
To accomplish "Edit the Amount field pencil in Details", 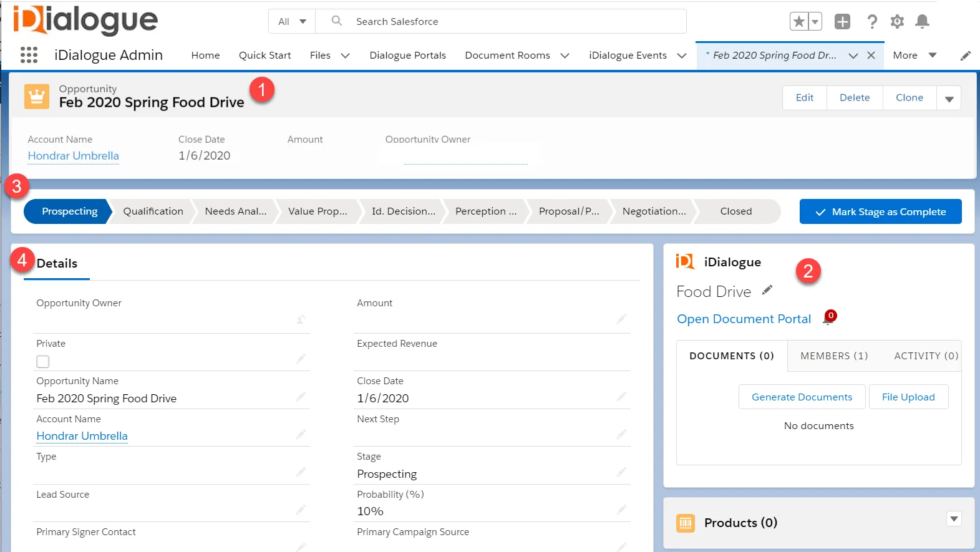I will click(621, 319).
